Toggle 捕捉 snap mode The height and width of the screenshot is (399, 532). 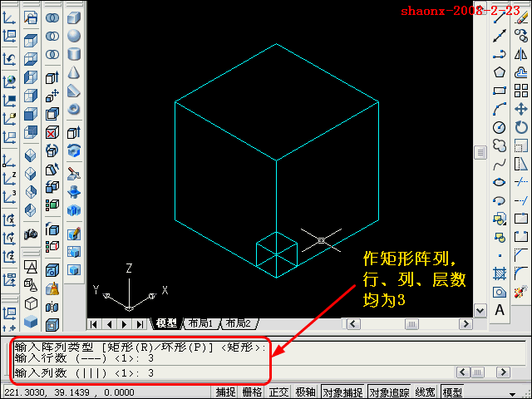pos(225,392)
